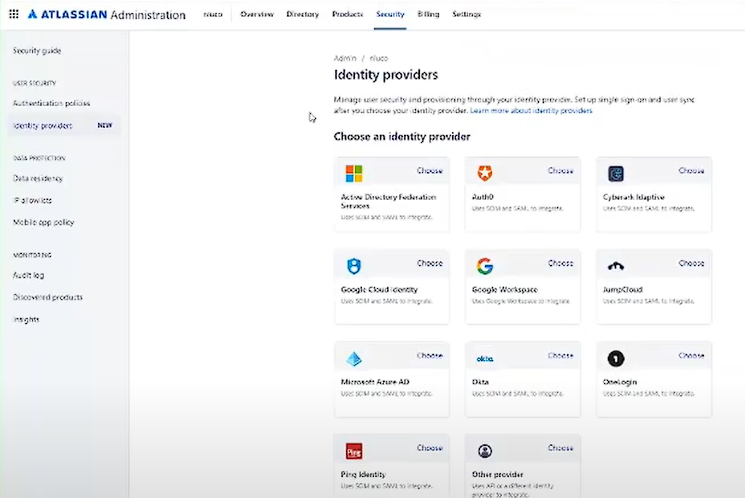Viewport: 745px width, 498px height.
Task: Click the Okta card title
Action: (x=480, y=382)
